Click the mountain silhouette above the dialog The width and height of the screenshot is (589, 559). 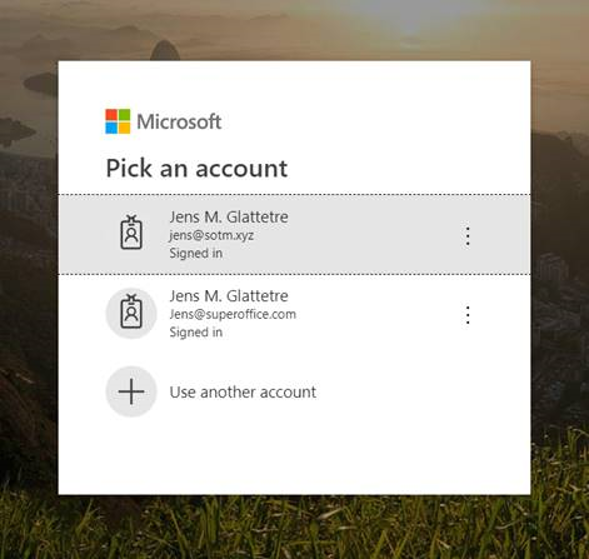pyautogui.click(x=165, y=51)
